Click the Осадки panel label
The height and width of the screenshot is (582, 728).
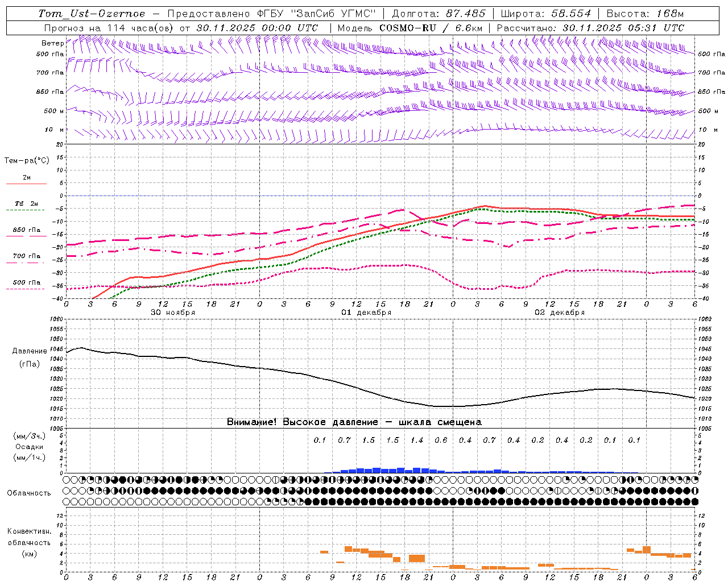coord(30,447)
